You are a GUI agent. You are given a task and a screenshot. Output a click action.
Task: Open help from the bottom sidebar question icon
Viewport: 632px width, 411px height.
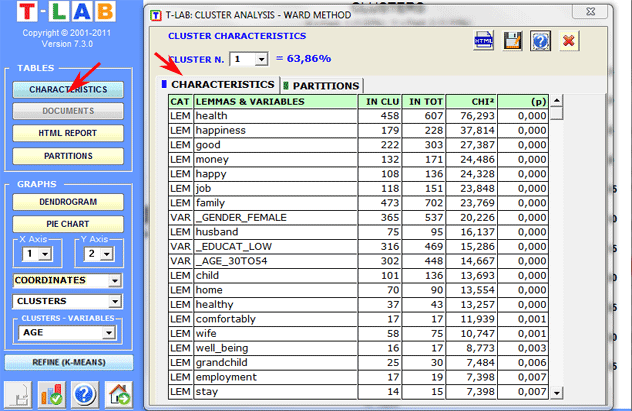click(84, 394)
